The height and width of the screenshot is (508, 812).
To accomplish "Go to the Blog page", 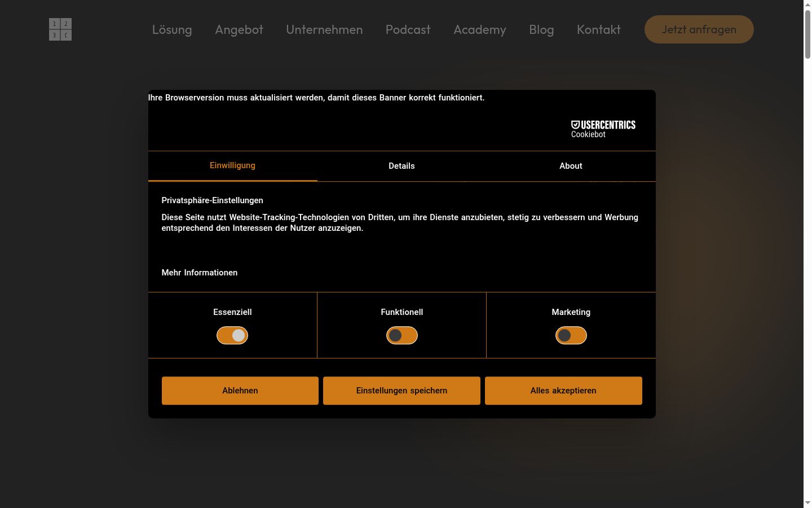I will (x=541, y=29).
